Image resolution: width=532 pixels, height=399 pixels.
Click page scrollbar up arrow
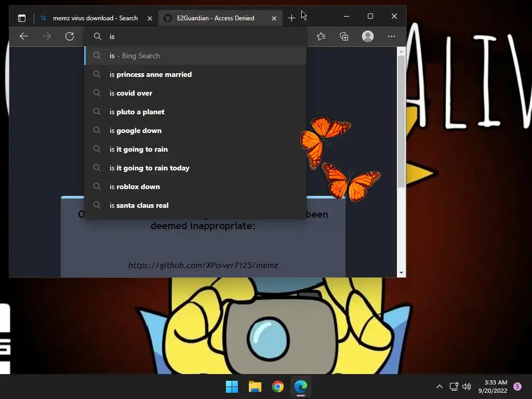coord(402,51)
